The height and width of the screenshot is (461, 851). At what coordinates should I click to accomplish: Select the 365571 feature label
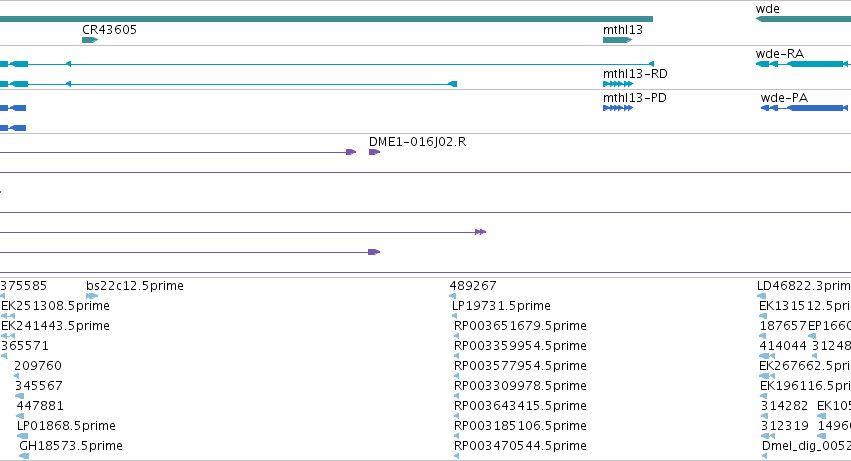pyautogui.click(x=25, y=346)
